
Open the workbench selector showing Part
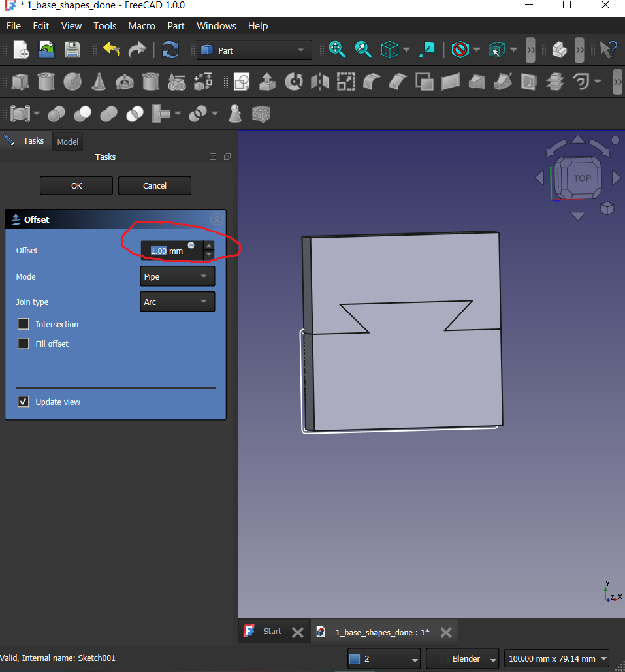point(253,50)
